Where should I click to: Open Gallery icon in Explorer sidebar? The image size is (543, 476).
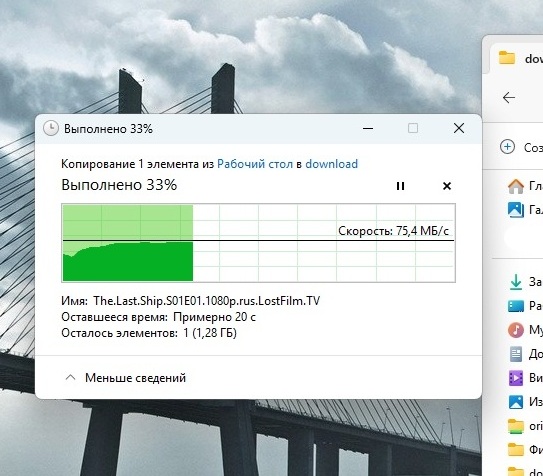516,209
